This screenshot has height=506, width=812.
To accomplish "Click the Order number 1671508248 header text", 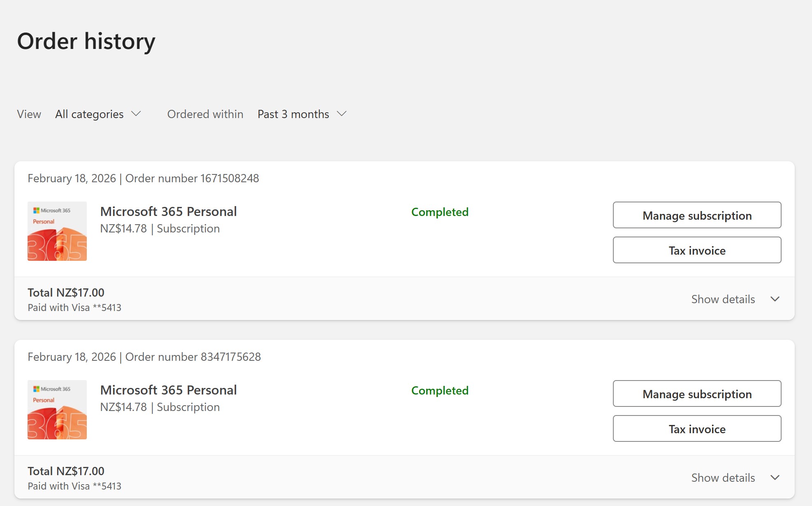I will (x=192, y=178).
